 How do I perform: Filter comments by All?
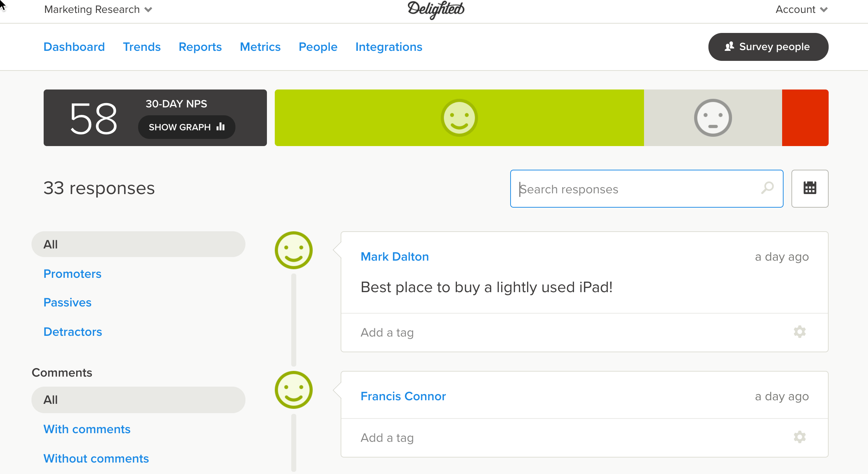click(x=138, y=400)
